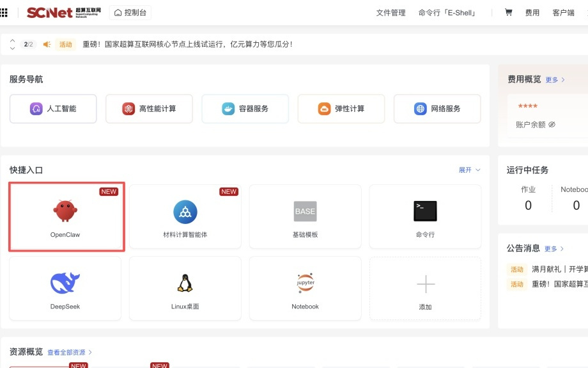588x368 pixels.
Task: Open the Jupyter Notebook icon
Action: click(306, 283)
